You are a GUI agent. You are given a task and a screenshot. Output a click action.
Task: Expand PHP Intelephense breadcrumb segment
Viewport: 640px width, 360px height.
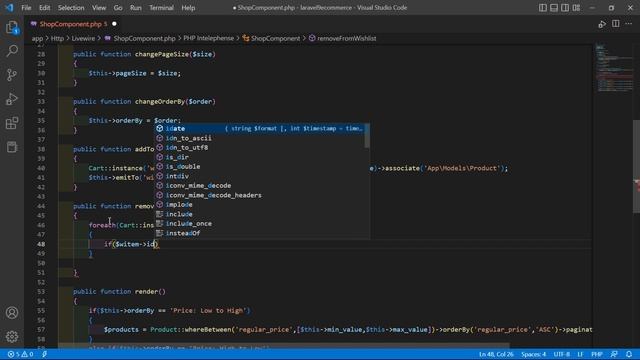[209, 38]
